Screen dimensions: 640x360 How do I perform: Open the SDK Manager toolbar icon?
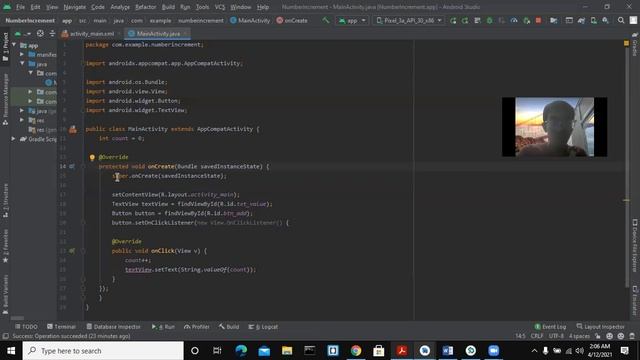[x=605, y=20]
